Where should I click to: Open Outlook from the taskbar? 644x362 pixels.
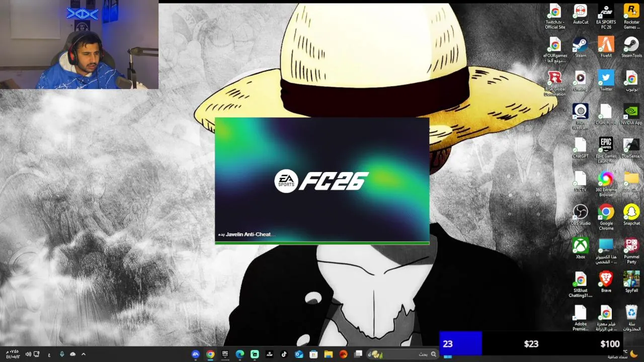[299, 354]
